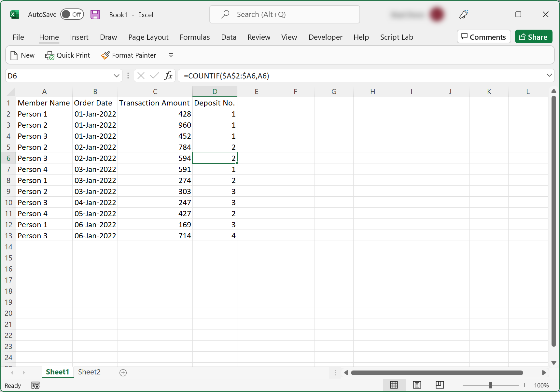
Task: Click vertical scrollbar down arrow
Action: point(554,363)
